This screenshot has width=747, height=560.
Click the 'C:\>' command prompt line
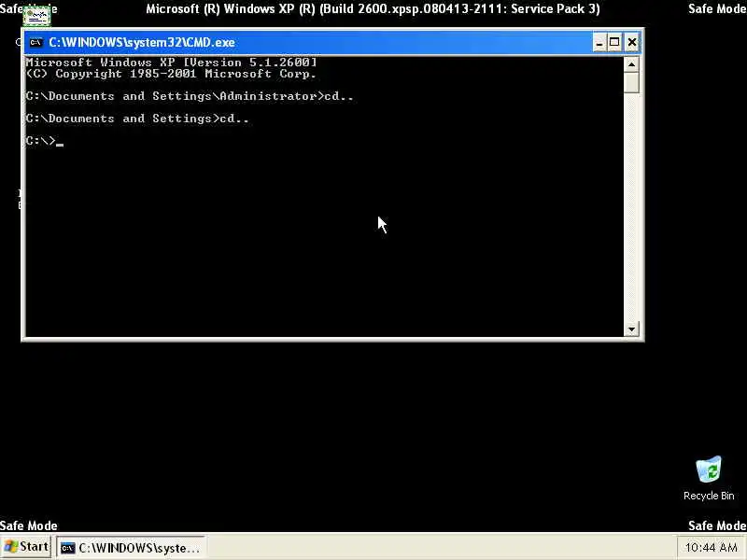[45, 141]
